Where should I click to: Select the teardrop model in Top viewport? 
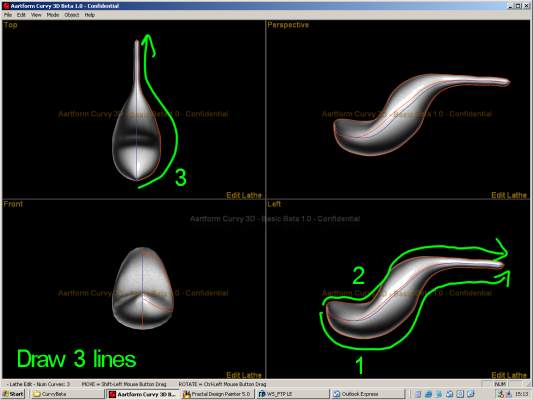point(136,136)
